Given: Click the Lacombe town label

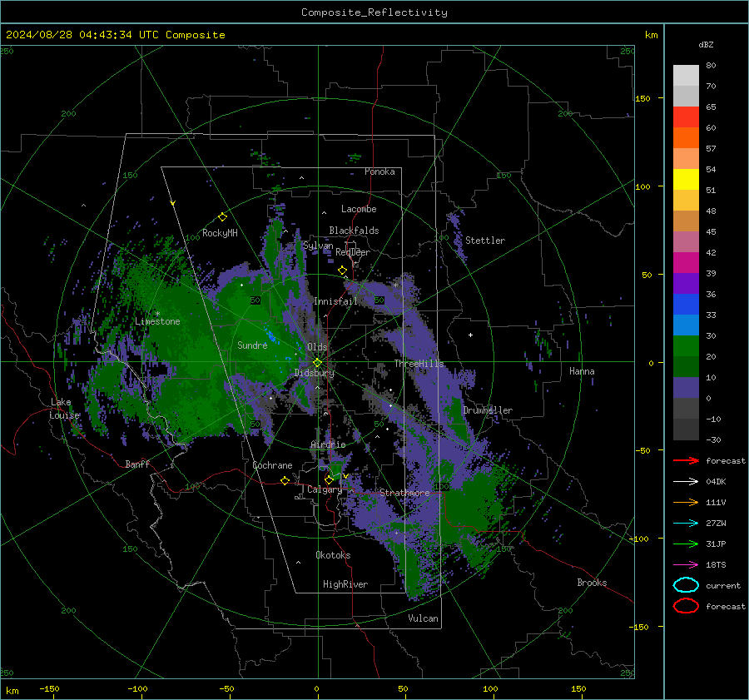Looking at the screenshot, I should [359, 209].
